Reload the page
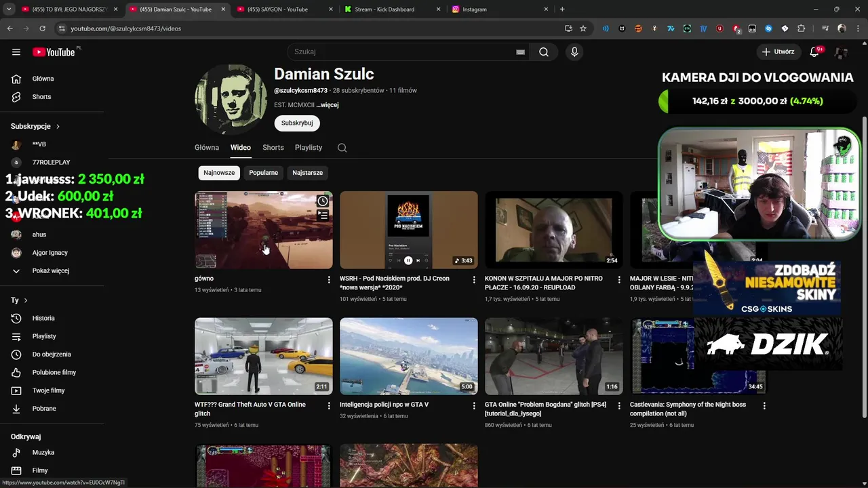 [x=42, y=28]
